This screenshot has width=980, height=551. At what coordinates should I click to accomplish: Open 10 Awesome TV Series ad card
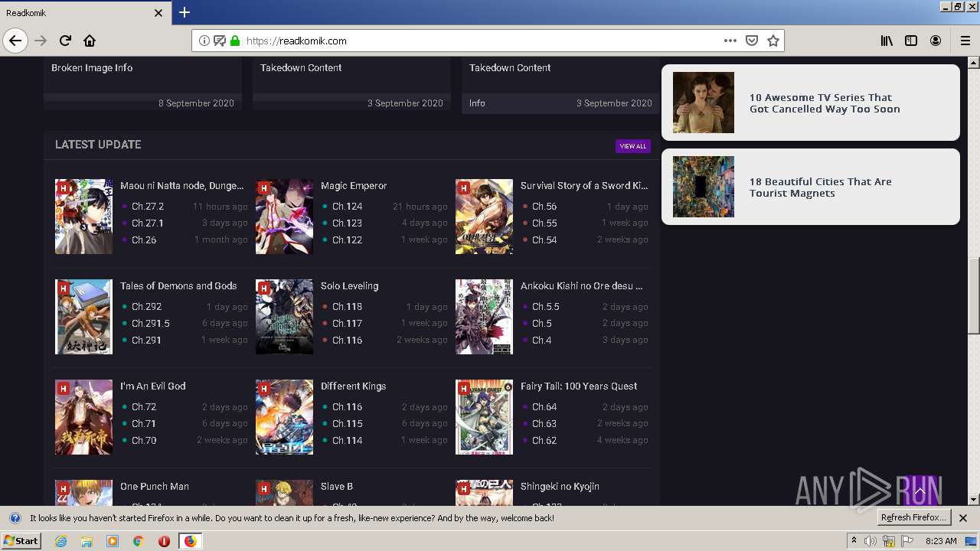tap(811, 103)
